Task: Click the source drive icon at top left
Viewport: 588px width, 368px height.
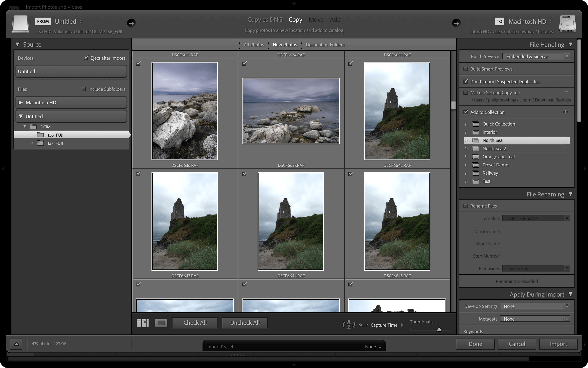Action: tap(20, 24)
